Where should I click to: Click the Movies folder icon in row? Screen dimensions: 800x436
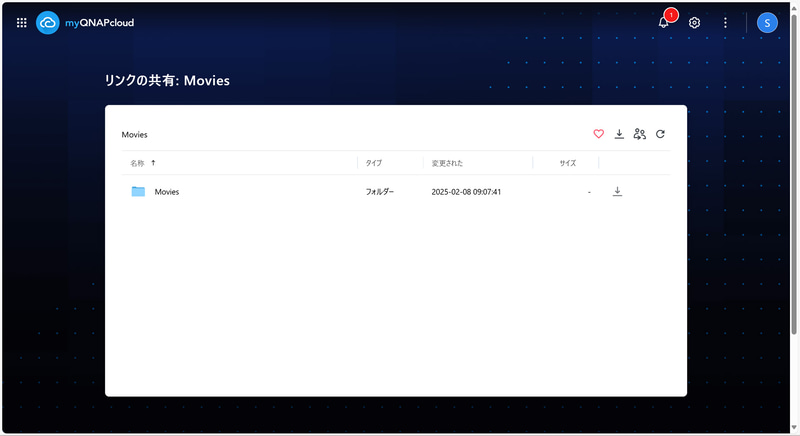pyautogui.click(x=138, y=192)
